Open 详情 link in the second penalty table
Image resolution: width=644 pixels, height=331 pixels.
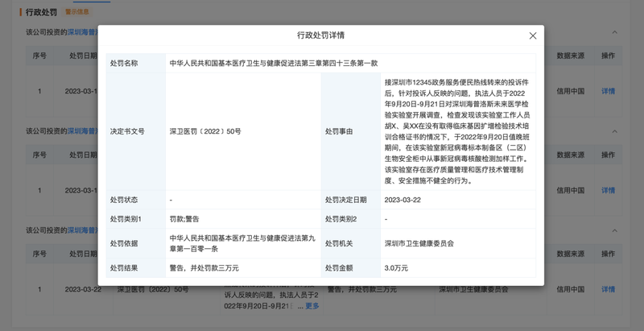608,191
